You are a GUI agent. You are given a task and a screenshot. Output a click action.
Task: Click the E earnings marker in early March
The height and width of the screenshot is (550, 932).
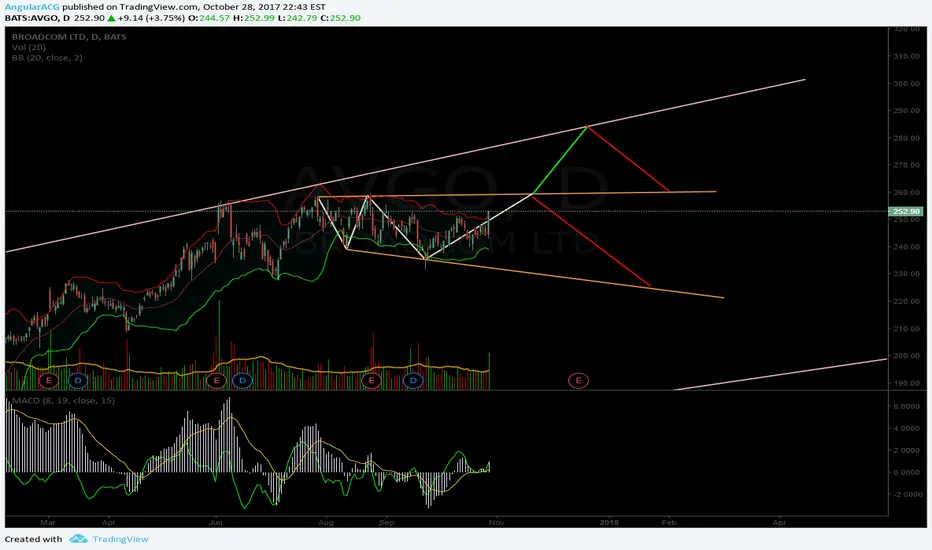(48, 380)
